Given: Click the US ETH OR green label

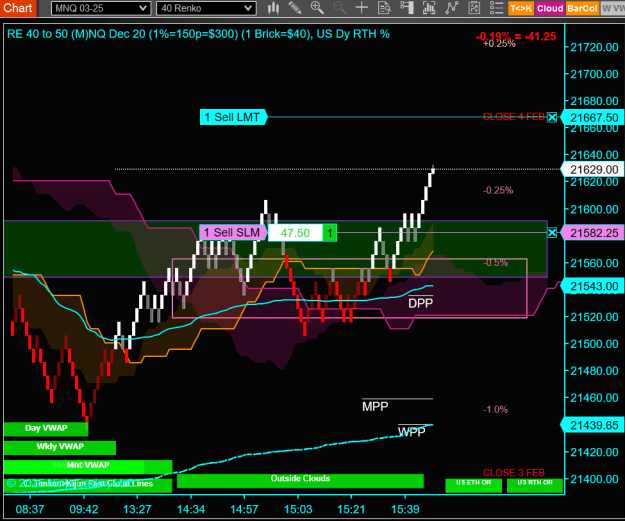Looking at the screenshot, I should (x=474, y=485).
